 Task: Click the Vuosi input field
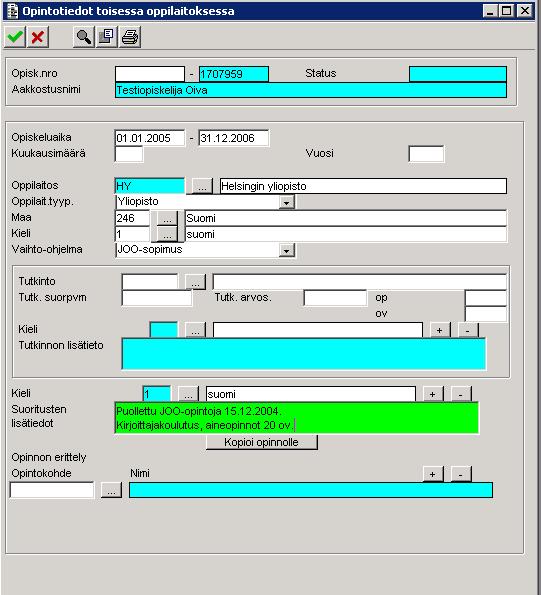[x=426, y=154]
